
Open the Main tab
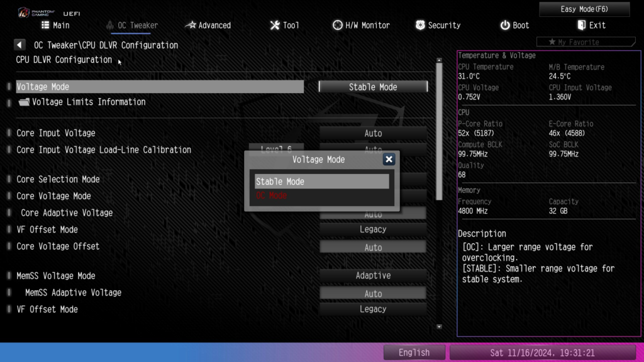tap(55, 25)
